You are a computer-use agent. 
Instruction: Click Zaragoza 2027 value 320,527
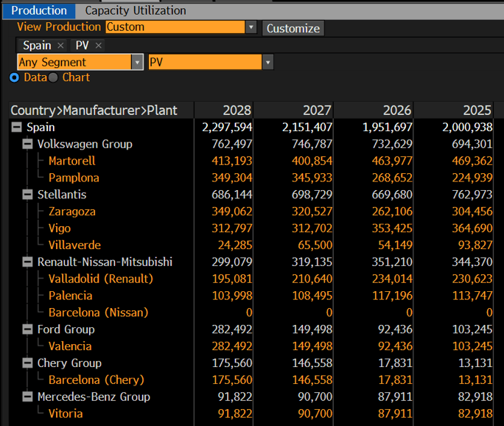point(312,212)
